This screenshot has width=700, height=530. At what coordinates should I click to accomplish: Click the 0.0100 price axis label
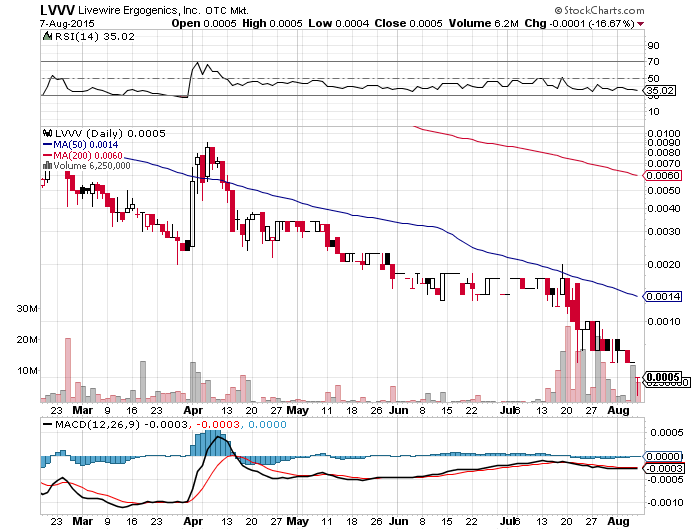tap(663, 134)
